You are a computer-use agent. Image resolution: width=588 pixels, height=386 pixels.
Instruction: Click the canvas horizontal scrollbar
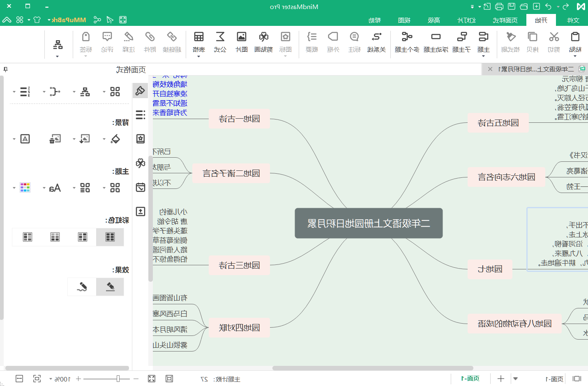pyautogui.click(x=373, y=368)
